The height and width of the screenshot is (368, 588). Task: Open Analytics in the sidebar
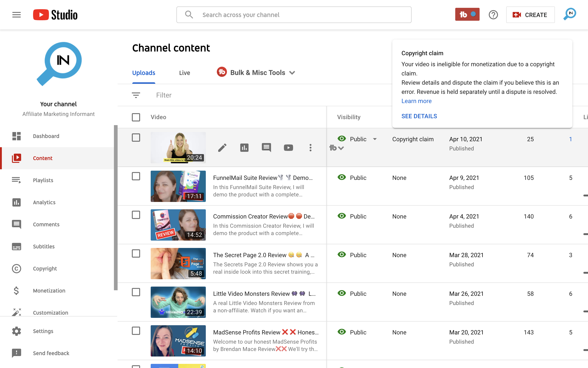[x=44, y=202]
